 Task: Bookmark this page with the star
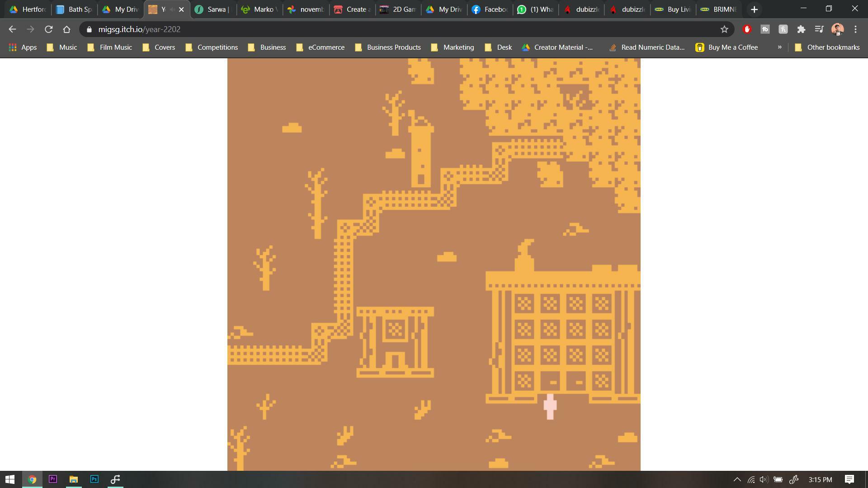point(724,29)
